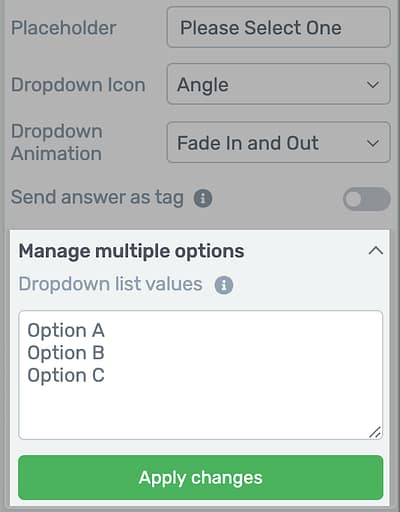Screen dimensions: 400x512
Task: Click the chevron arrow in Dropdown Animation field
Action: 373,143
